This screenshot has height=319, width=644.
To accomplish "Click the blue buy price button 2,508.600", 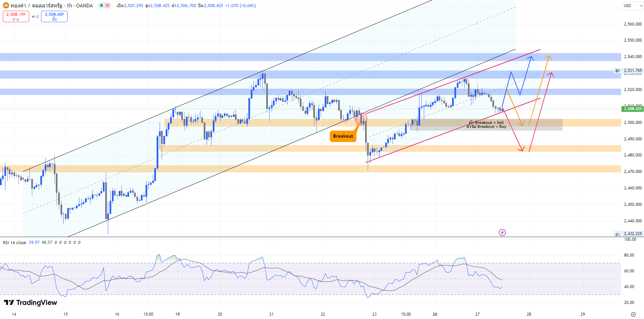I will (x=54, y=16).
